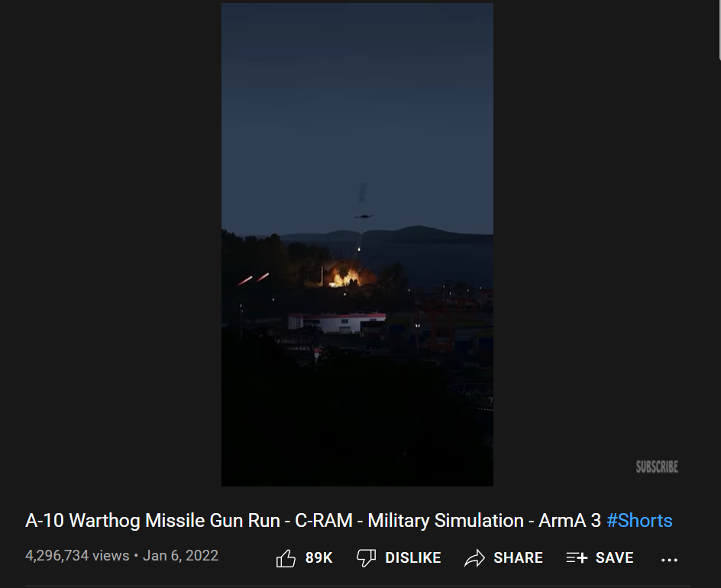Click the orange explosion in the video frame
The height and width of the screenshot is (588, 721).
tap(347, 276)
